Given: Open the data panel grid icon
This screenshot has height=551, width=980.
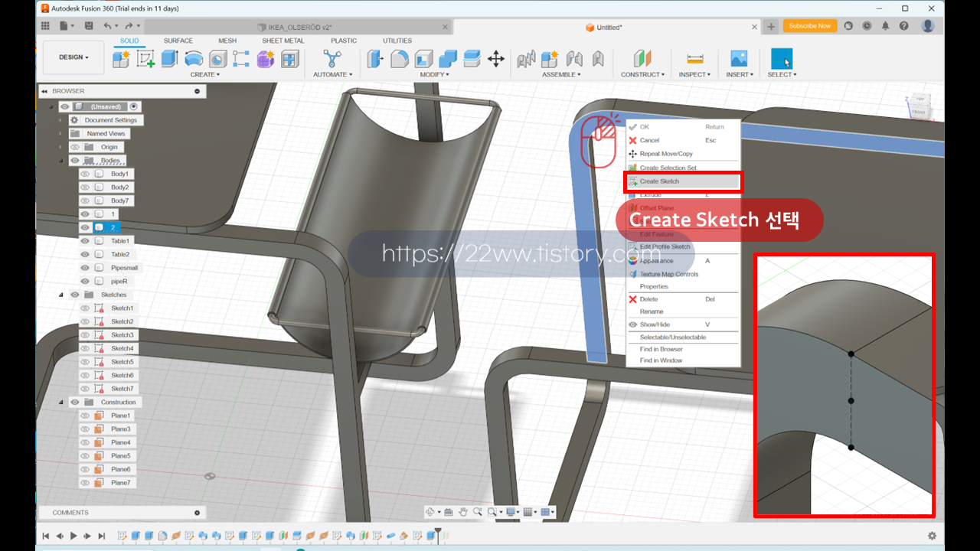Looking at the screenshot, I should [x=45, y=26].
